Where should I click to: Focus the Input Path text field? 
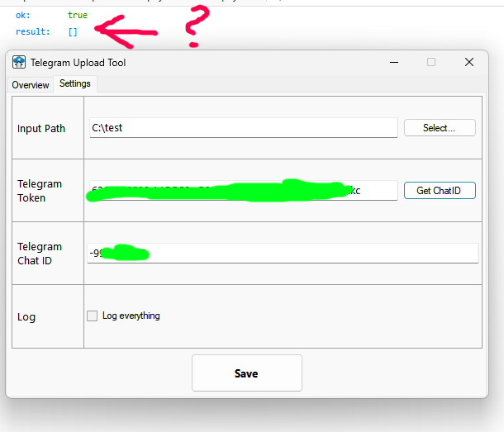point(243,128)
